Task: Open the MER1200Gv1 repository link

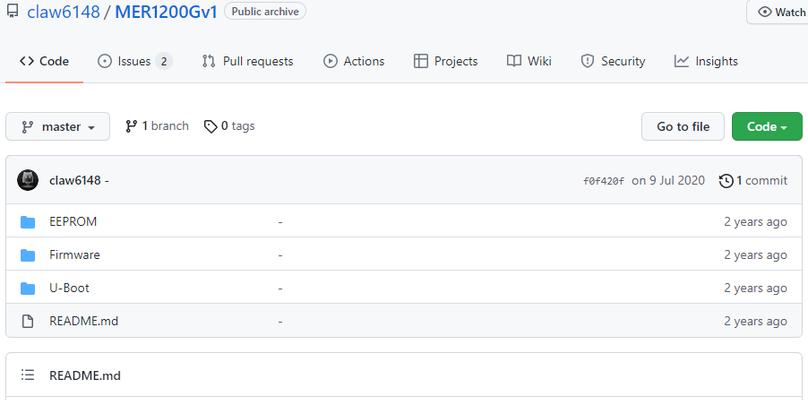Action: point(166,11)
